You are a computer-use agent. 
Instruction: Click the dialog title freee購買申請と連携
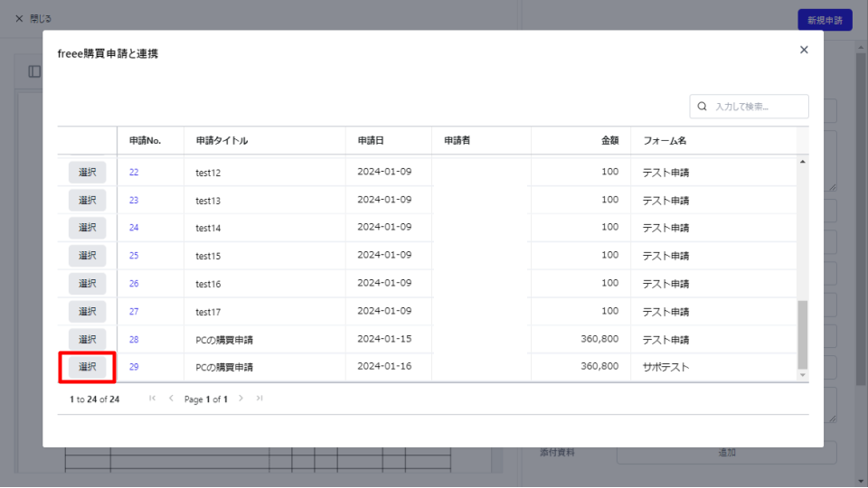[x=108, y=53]
